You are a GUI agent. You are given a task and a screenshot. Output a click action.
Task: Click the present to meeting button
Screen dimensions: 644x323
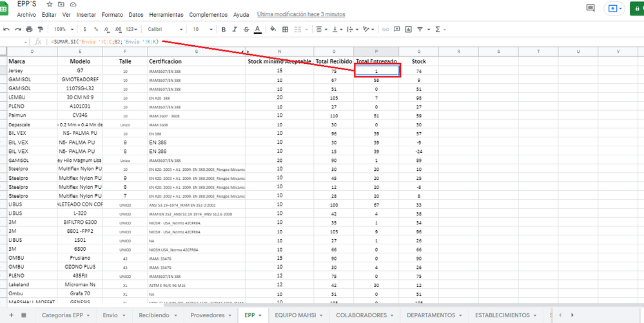coord(615,8)
